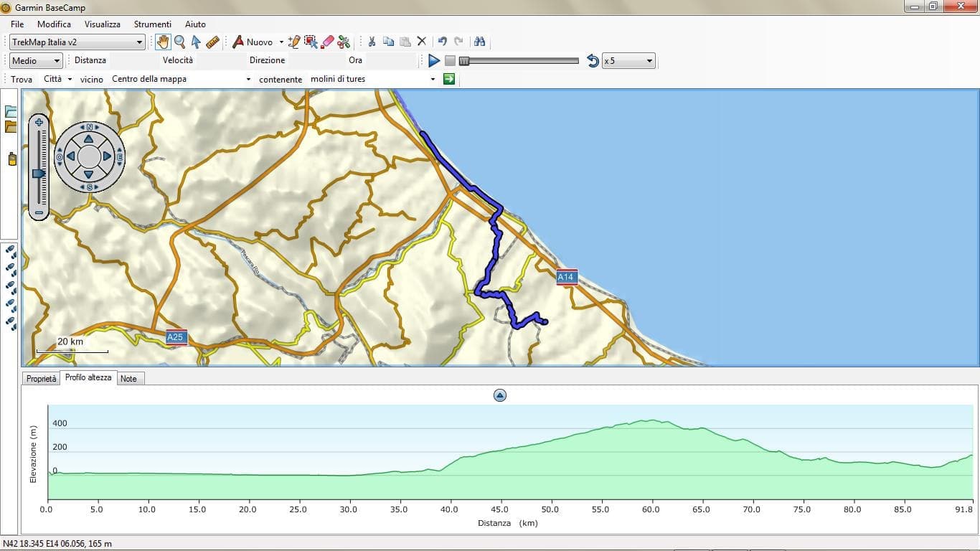Image resolution: width=980 pixels, height=551 pixels.
Task: Click the E compass rotation control
Action: point(120,156)
